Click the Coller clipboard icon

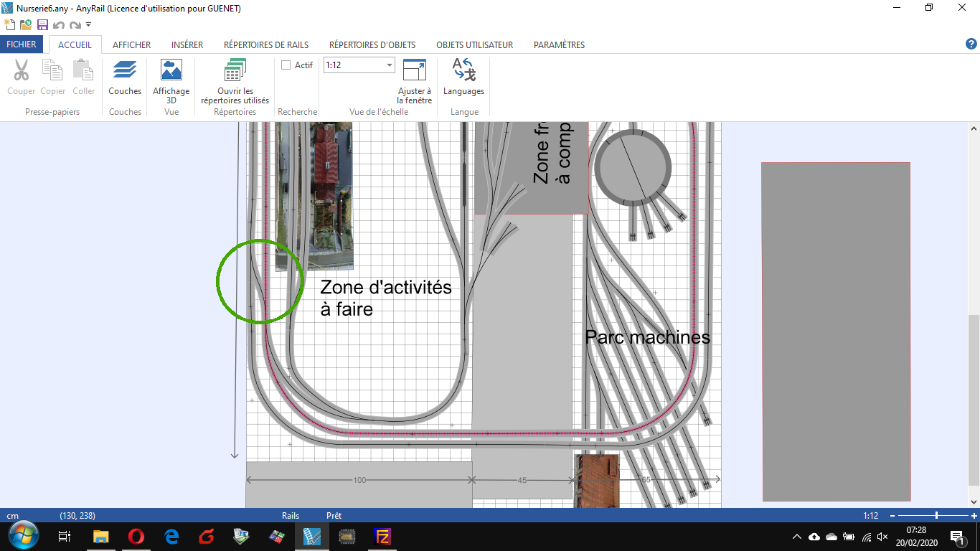[83, 70]
